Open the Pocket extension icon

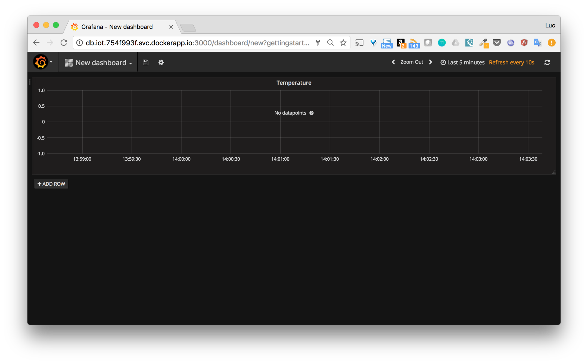(x=497, y=43)
